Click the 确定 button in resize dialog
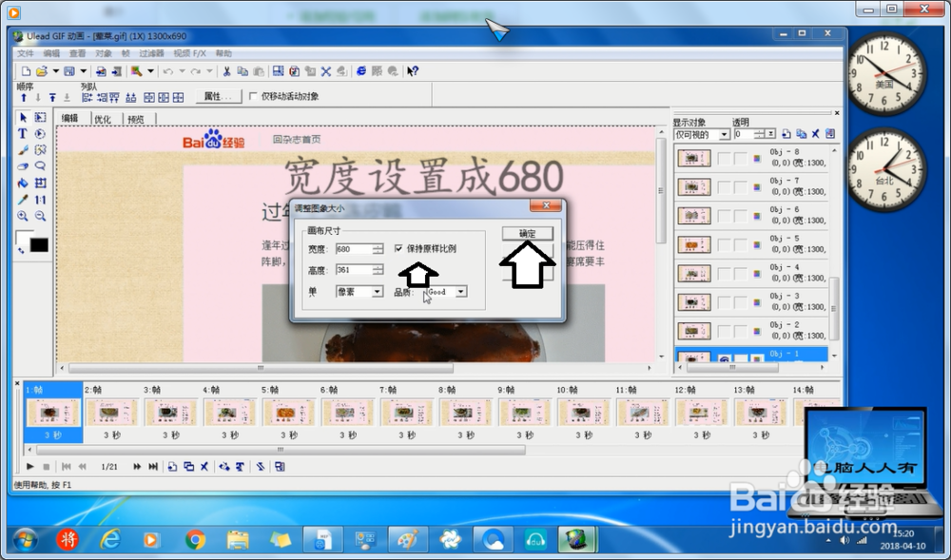Screen dimensions: 951x560 tap(528, 233)
